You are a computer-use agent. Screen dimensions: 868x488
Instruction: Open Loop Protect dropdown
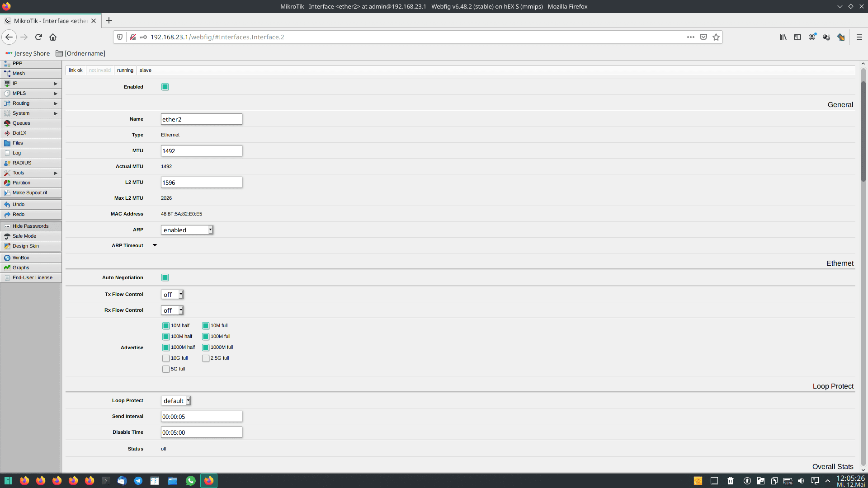tap(176, 401)
